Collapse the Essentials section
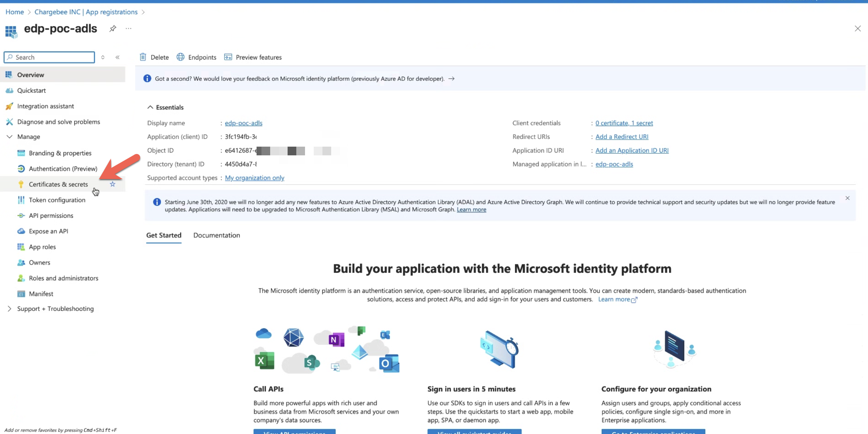This screenshot has width=868, height=434. [150, 107]
